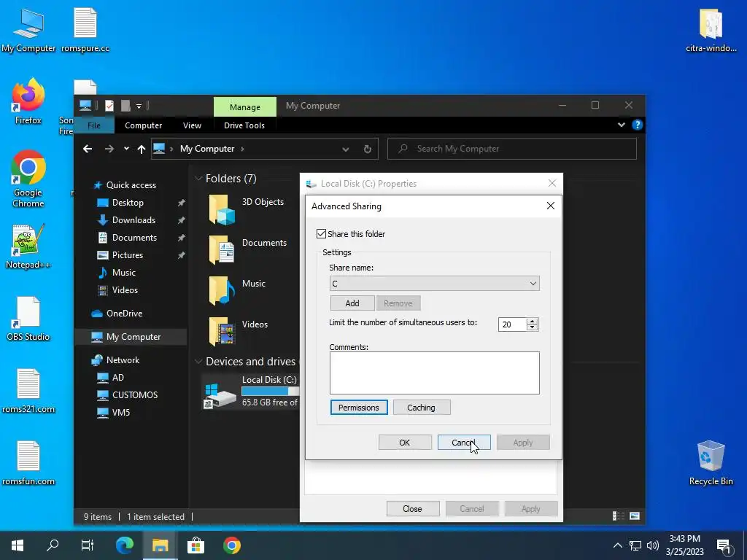
Task: Open the notifications action center
Action: point(724,546)
